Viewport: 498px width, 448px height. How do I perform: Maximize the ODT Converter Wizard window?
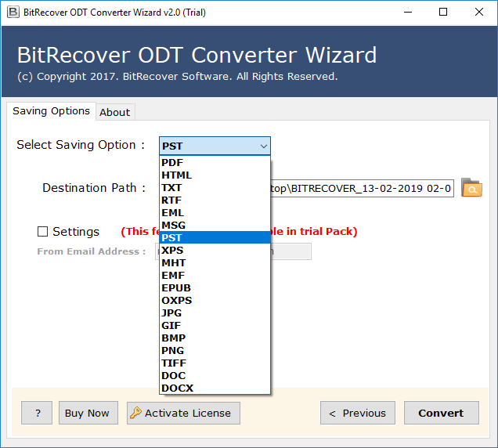(443, 13)
